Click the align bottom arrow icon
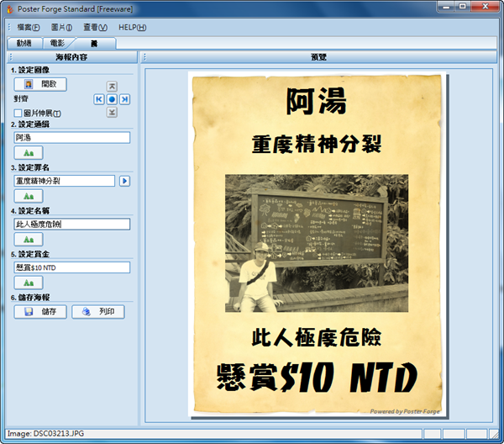Image resolution: width=504 pixels, height=444 pixels. (112, 113)
